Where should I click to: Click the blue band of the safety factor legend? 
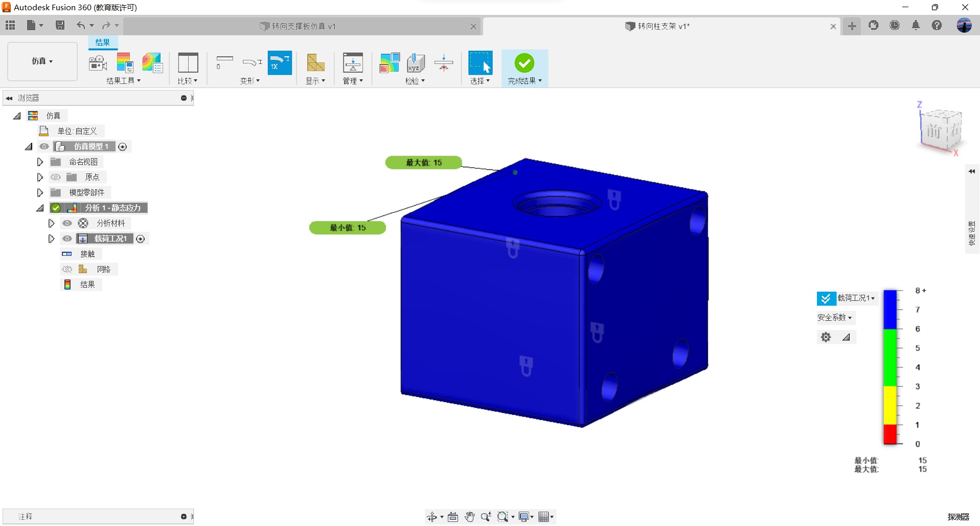coord(890,310)
